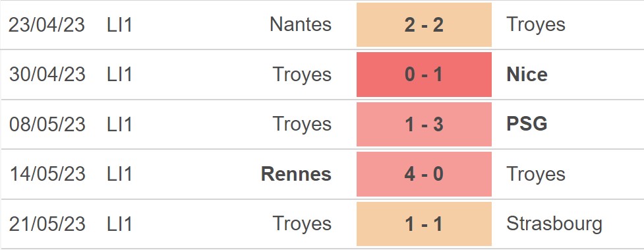Click the LI1 league label for 30/04/23
644x250 pixels.
click(119, 75)
